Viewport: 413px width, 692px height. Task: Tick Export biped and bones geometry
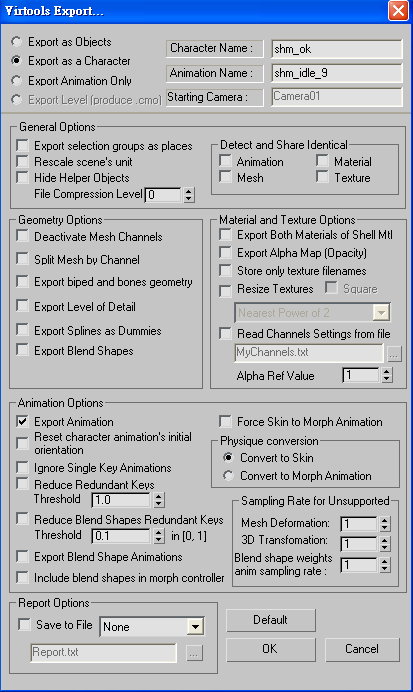tap(22, 282)
